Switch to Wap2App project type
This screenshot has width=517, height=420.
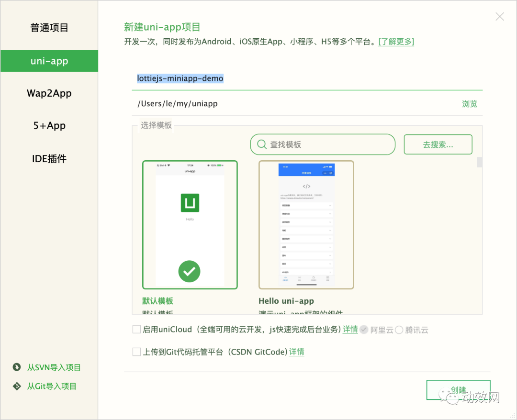[49, 93]
